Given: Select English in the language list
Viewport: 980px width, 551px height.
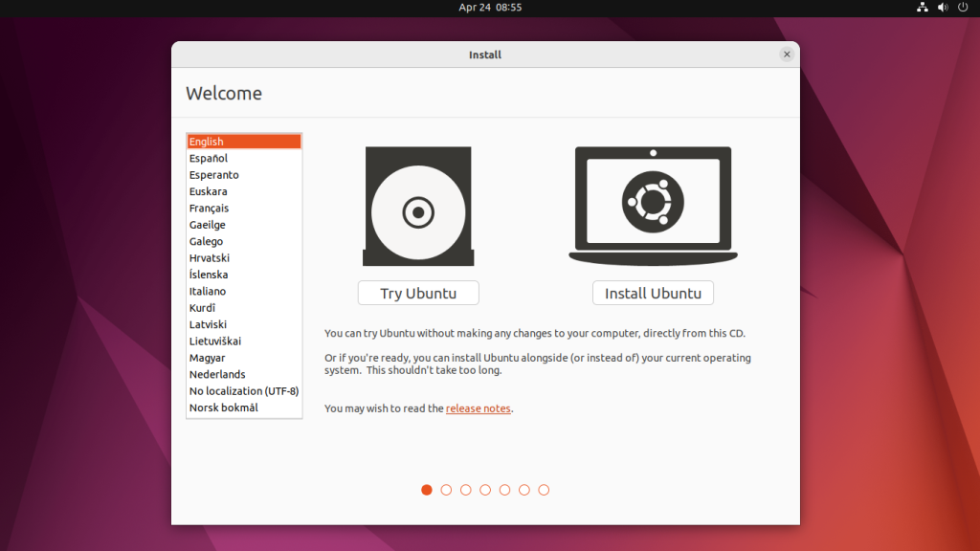Looking at the screenshot, I should pyautogui.click(x=244, y=142).
